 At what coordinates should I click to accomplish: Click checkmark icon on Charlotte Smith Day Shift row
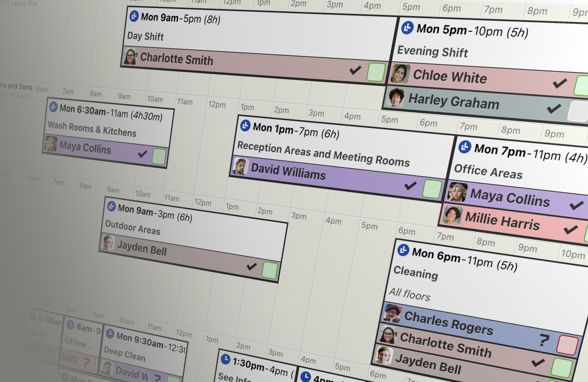(355, 70)
